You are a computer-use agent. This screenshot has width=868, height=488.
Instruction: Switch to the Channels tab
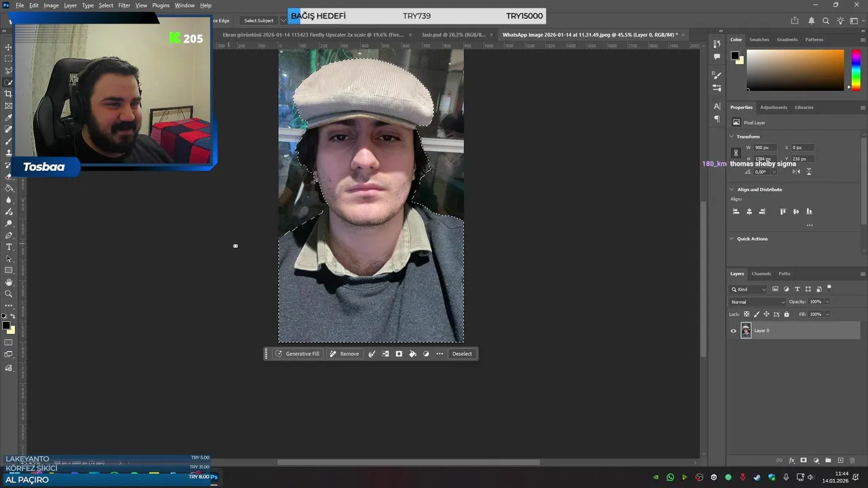(x=761, y=274)
